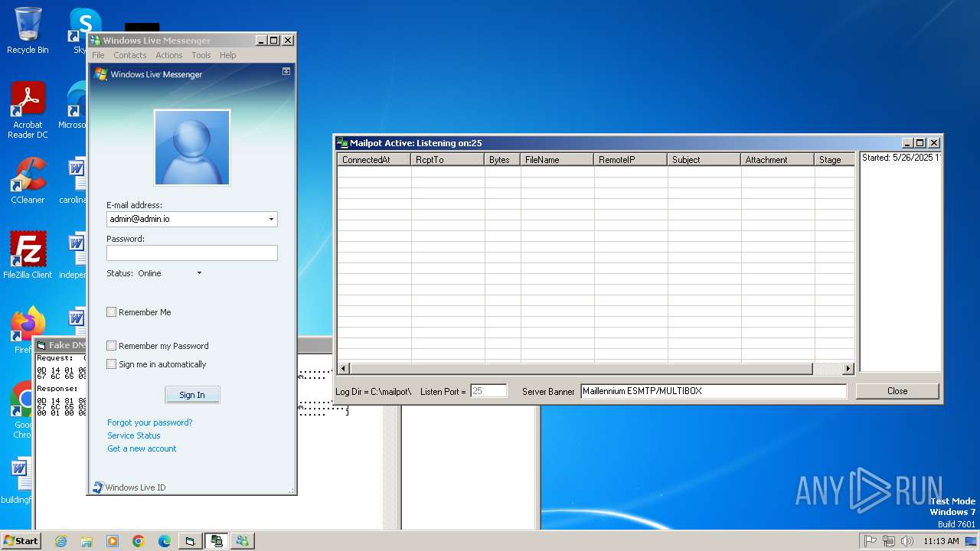The height and width of the screenshot is (551, 980).
Task: Open the buildingf Word document on desktop
Action: pyautogui.click(x=21, y=481)
